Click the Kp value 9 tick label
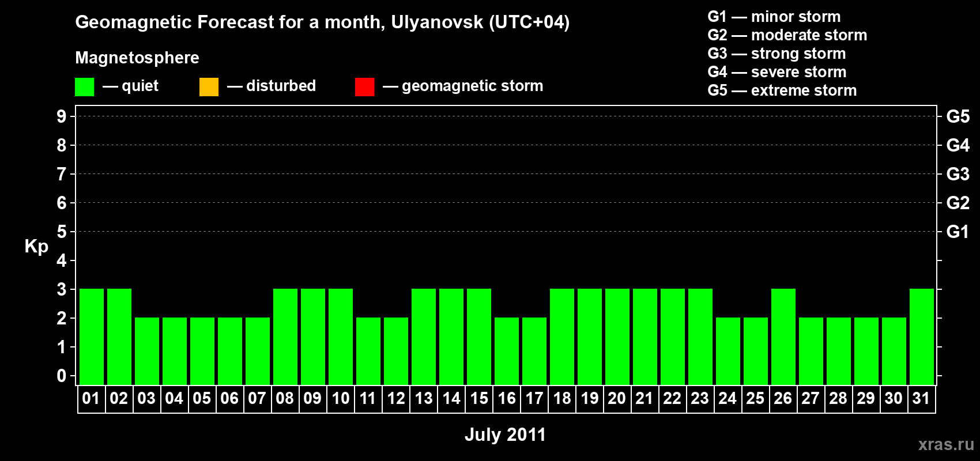The width and height of the screenshot is (980, 461). point(62,116)
